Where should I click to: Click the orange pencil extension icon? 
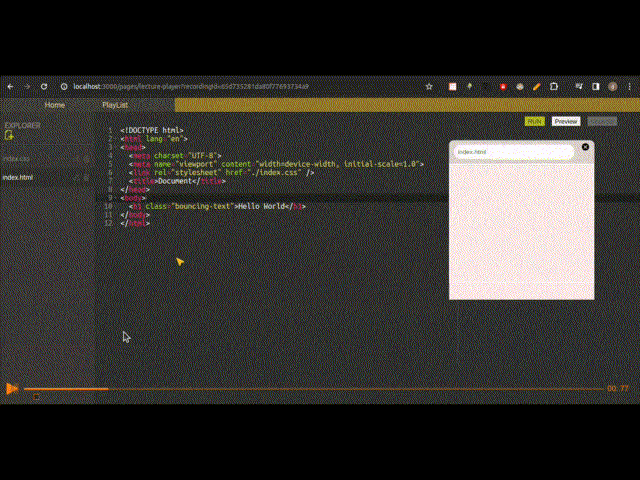pyautogui.click(x=537, y=87)
